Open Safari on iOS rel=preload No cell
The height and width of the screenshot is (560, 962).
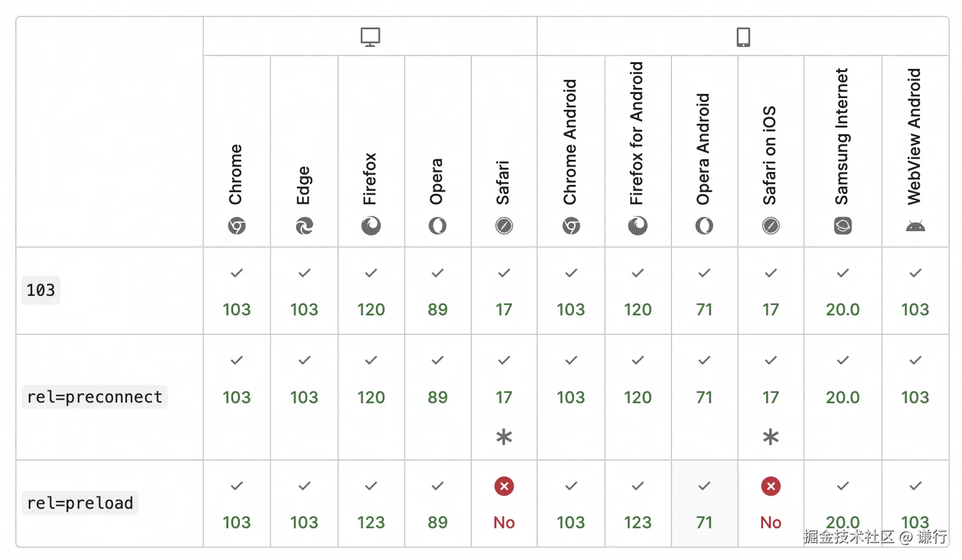(x=771, y=504)
